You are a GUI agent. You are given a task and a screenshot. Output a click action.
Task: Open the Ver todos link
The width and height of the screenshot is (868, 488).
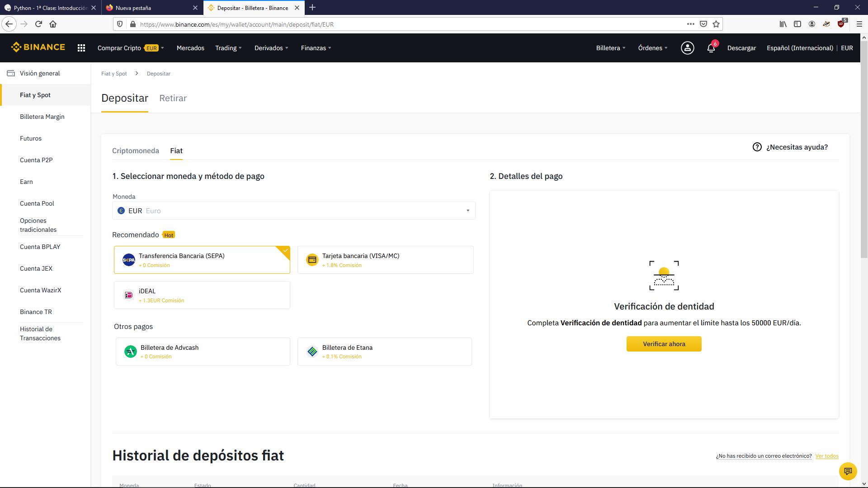[x=826, y=456]
